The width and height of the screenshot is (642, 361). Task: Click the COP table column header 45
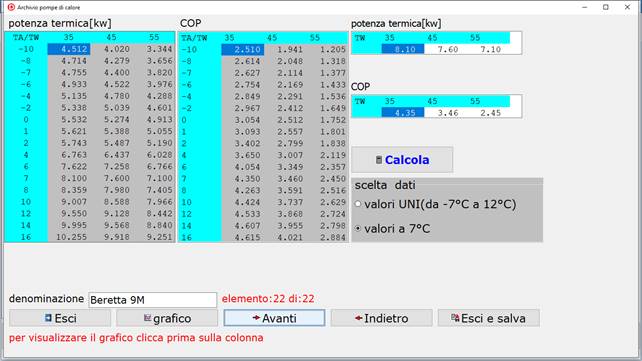pyautogui.click(x=272, y=38)
